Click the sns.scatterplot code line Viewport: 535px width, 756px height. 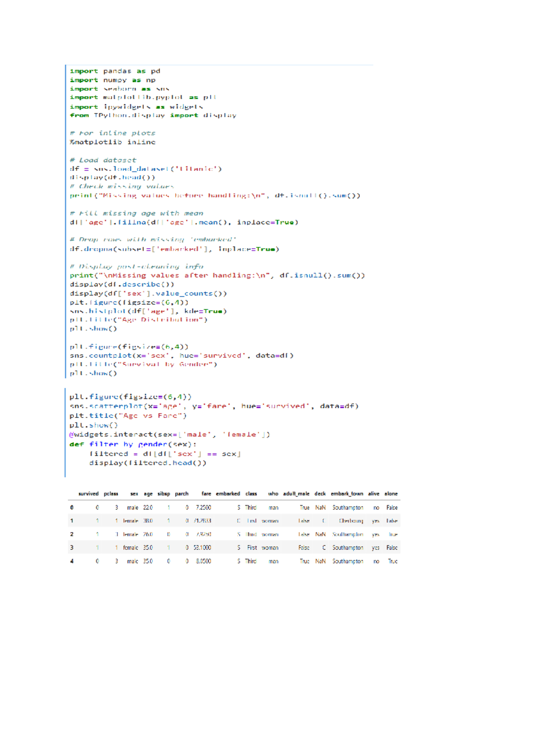[x=214, y=406]
